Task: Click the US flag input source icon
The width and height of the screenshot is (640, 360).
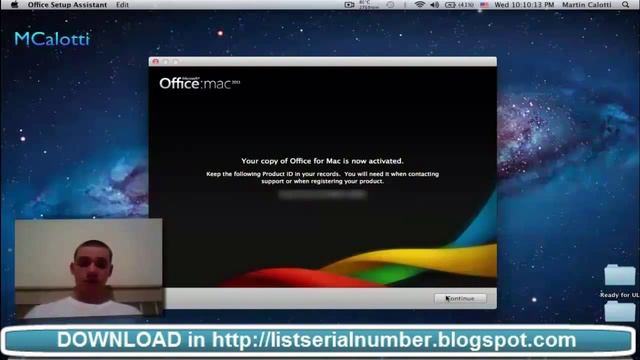Action: (x=484, y=5)
